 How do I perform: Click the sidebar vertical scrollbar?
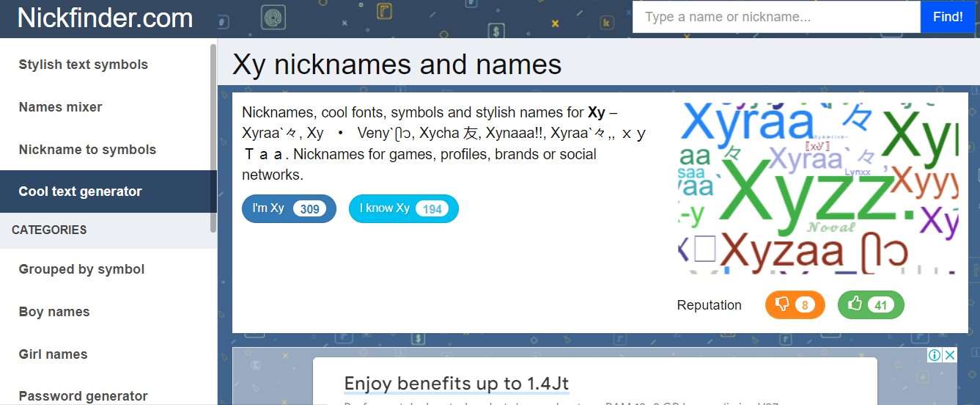click(x=213, y=138)
